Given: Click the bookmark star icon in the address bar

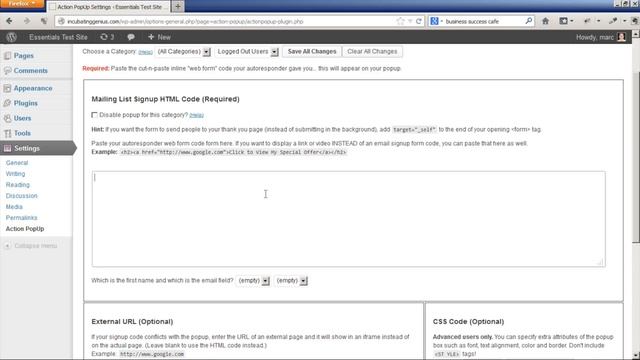Looking at the screenshot, I should pos(400,21).
